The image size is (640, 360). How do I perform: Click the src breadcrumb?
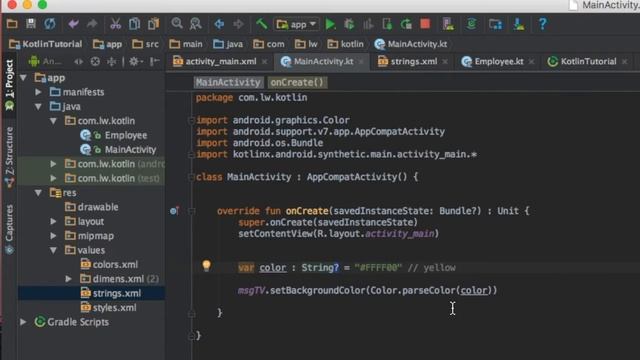[146, 44]
